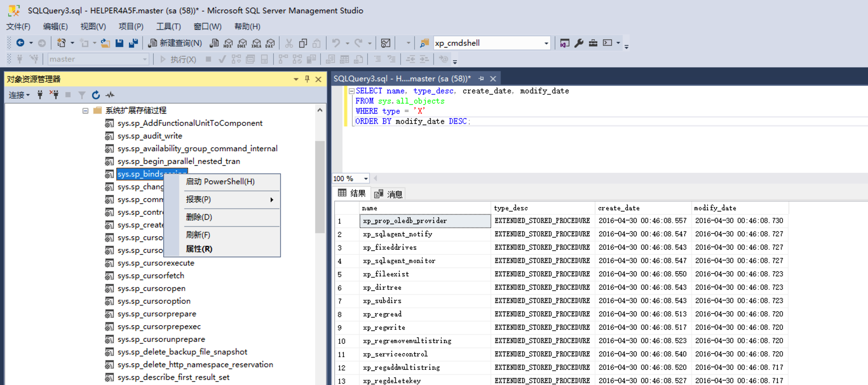Click the wrench properties icon in toolbar
Screen dimensions: 868x385
coord(579,43)
